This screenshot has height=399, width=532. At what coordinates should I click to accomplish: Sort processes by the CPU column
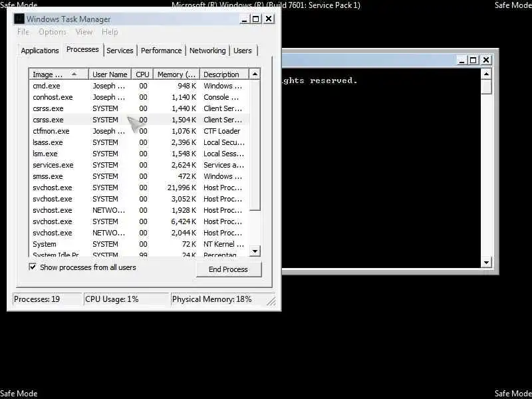(x=142, y=74)
